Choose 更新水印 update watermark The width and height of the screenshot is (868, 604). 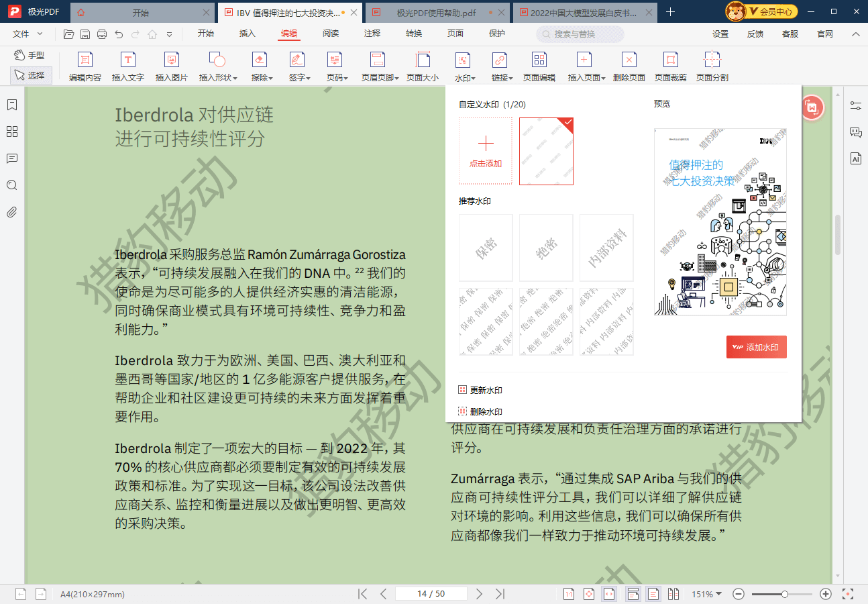coord(480,390)
